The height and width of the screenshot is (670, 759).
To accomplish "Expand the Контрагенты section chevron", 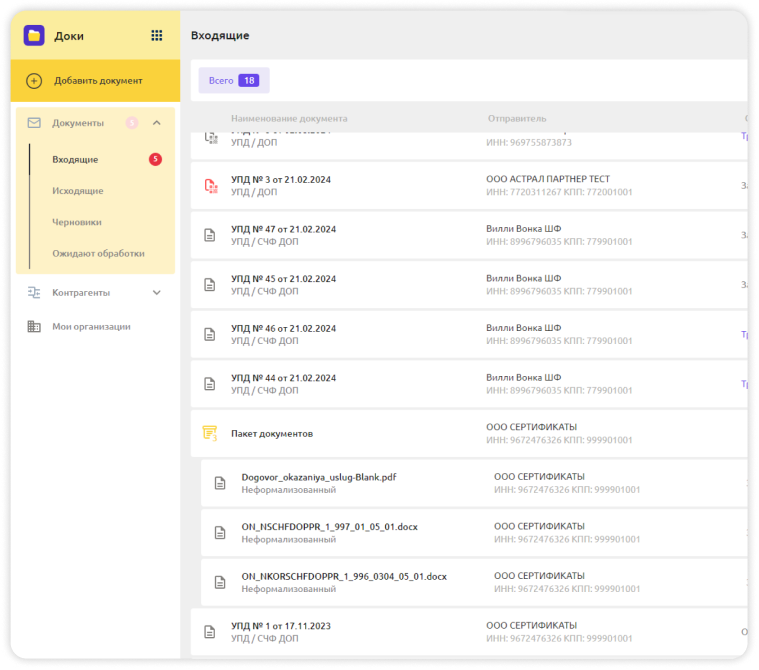I will pyautogui.click(x=156, y=293).
